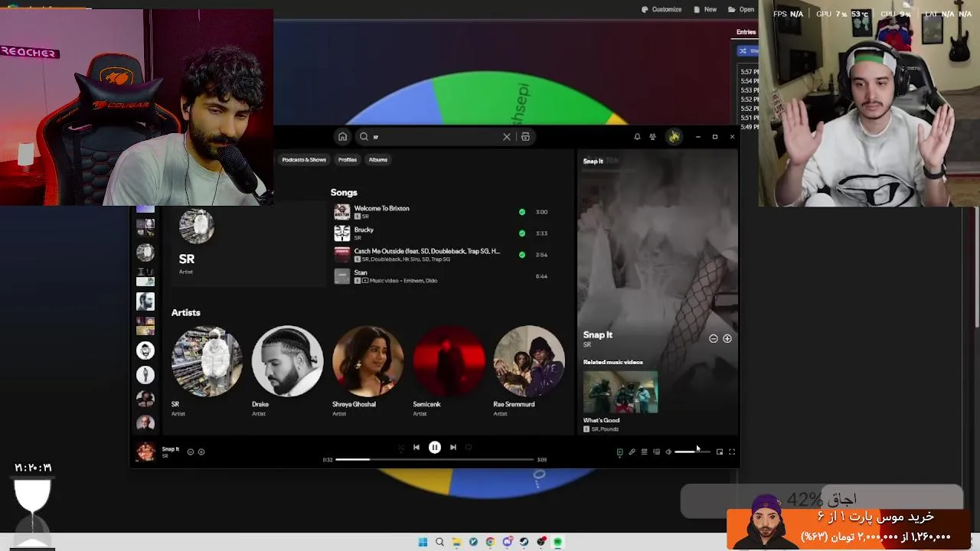Open the What's Good related music video
The width and height of the screenshot is (980, 551).
(x=620, y=393)
